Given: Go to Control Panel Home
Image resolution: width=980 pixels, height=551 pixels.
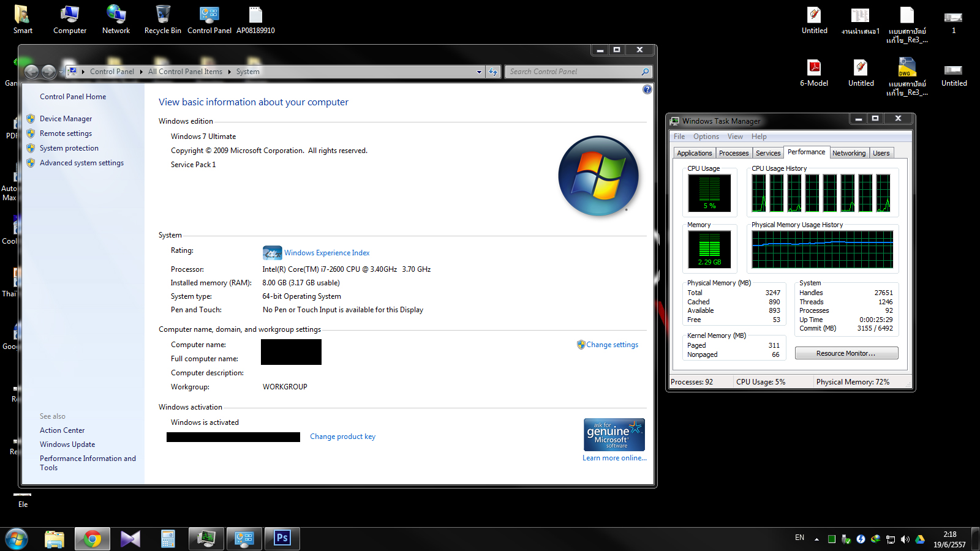Looking at the screenshot, I should [73, 97].
